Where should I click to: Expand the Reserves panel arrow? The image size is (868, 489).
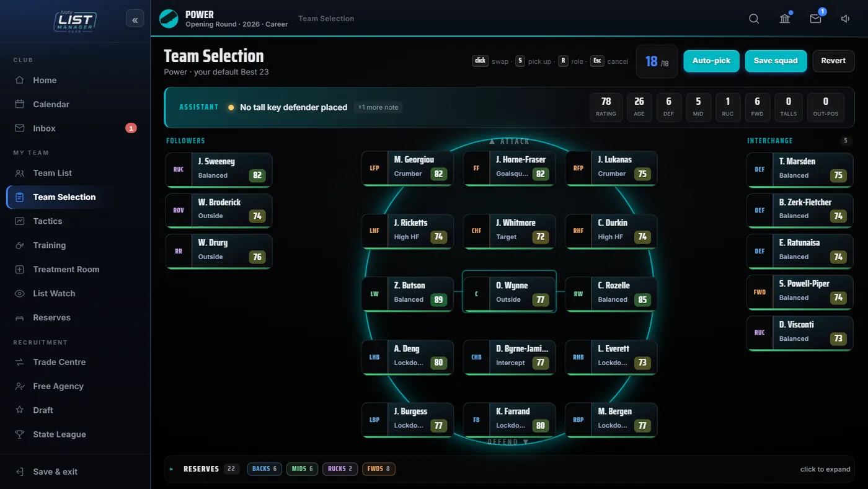coord(172,469)
